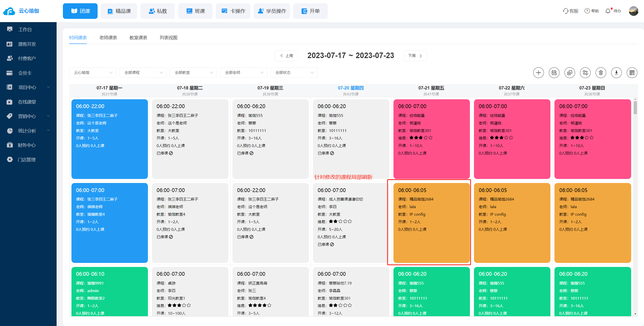The width and height of the screenshot is (644, 326).
Task: Open the QR code icon
Action: point(632,73)
